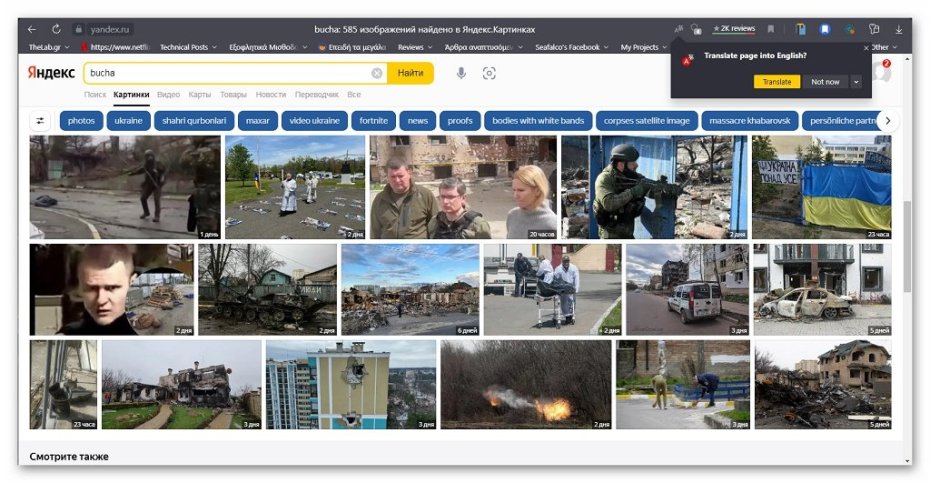This screenshot has height=483, width=930.
Task: Click the page vertical scrollbar thumb
Action: (907, 246)
